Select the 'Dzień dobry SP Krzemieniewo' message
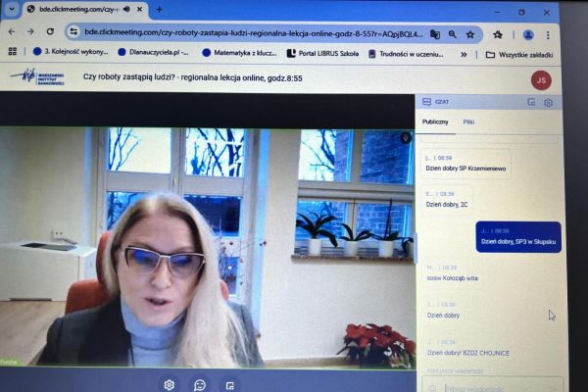Screen dimensions: 588x392 point(465,164)
